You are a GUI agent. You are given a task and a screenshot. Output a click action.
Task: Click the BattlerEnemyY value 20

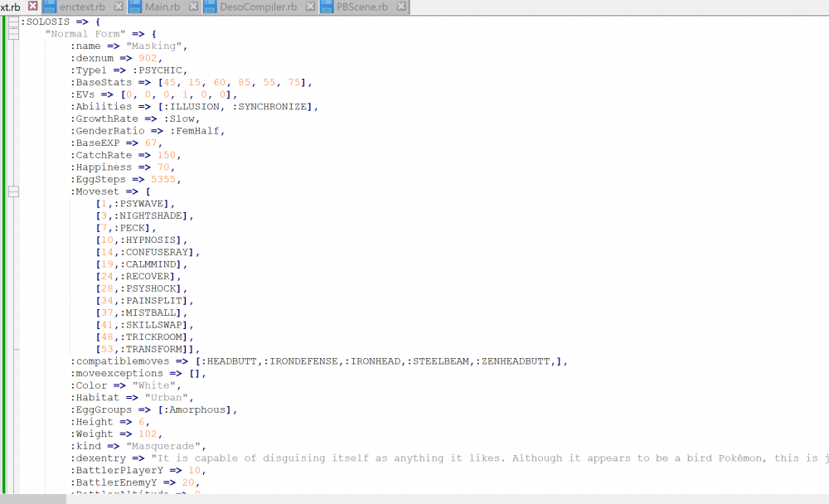tap(187, 482)
